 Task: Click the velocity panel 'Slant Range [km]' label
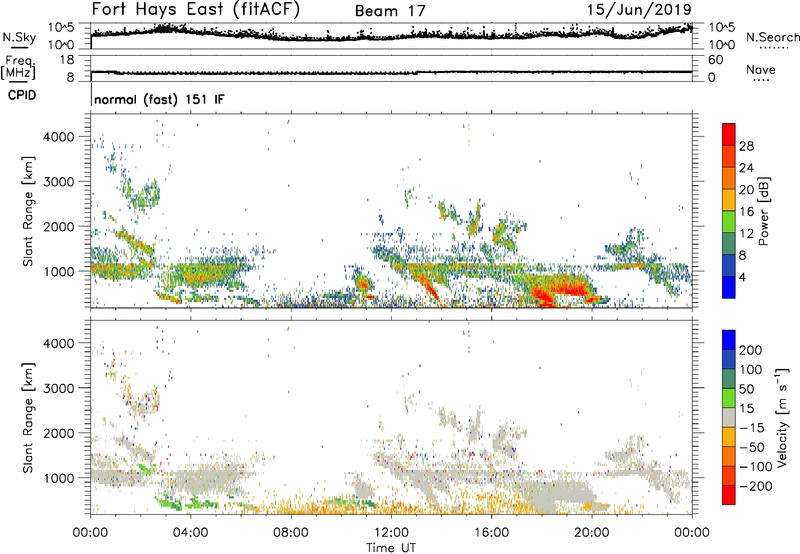pyautogui.click(x=28, y=418)
